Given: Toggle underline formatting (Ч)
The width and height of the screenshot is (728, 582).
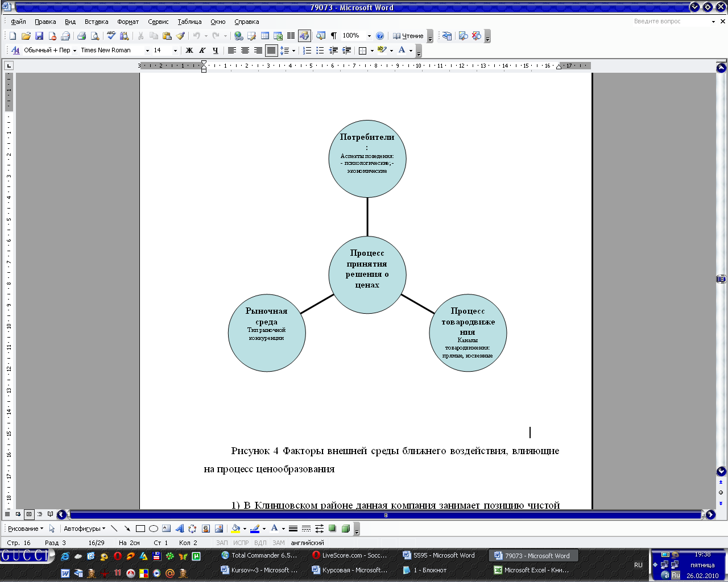Looking at the screenshot, I should (x=216, y=51).
